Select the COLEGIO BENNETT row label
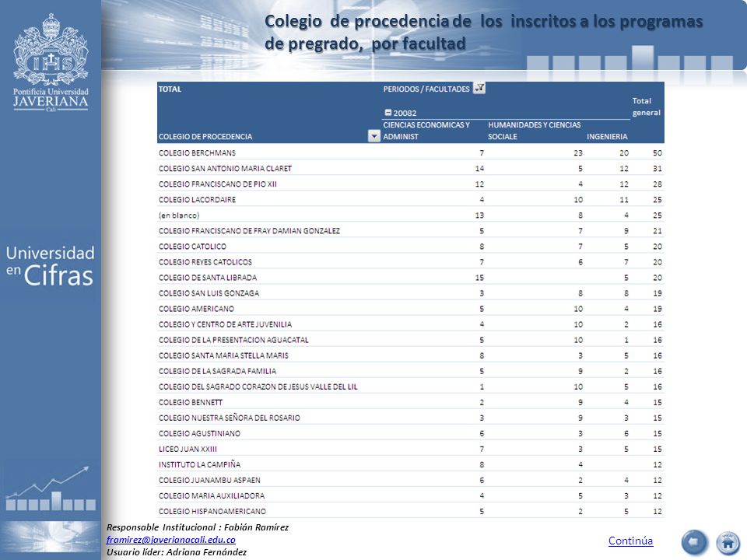Image resolution: width=747 pixels, height=560 pixels. (191, 402)
